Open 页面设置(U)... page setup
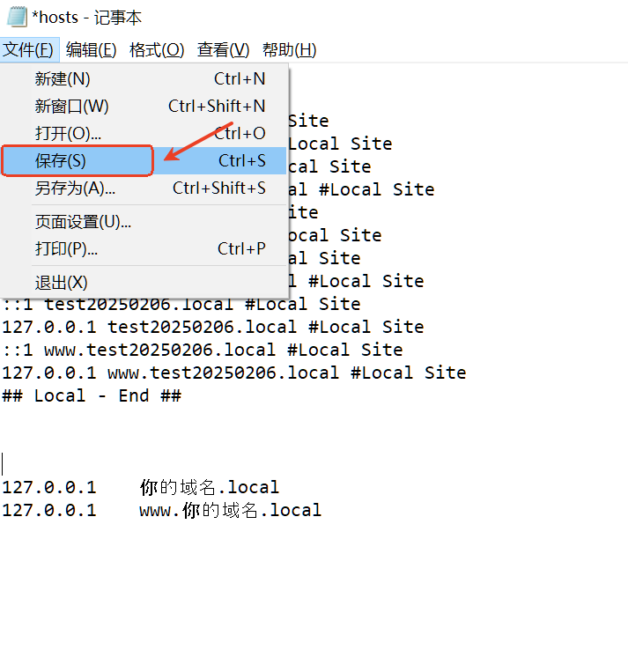The height and width of the screenshot is (672, 628). (83, 222)
